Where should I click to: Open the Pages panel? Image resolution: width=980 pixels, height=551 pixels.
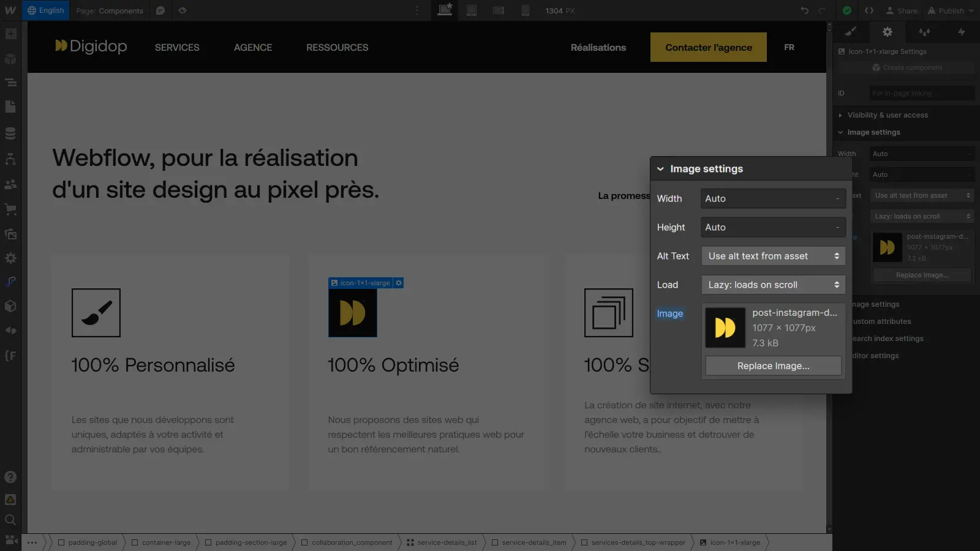(10, 107)
